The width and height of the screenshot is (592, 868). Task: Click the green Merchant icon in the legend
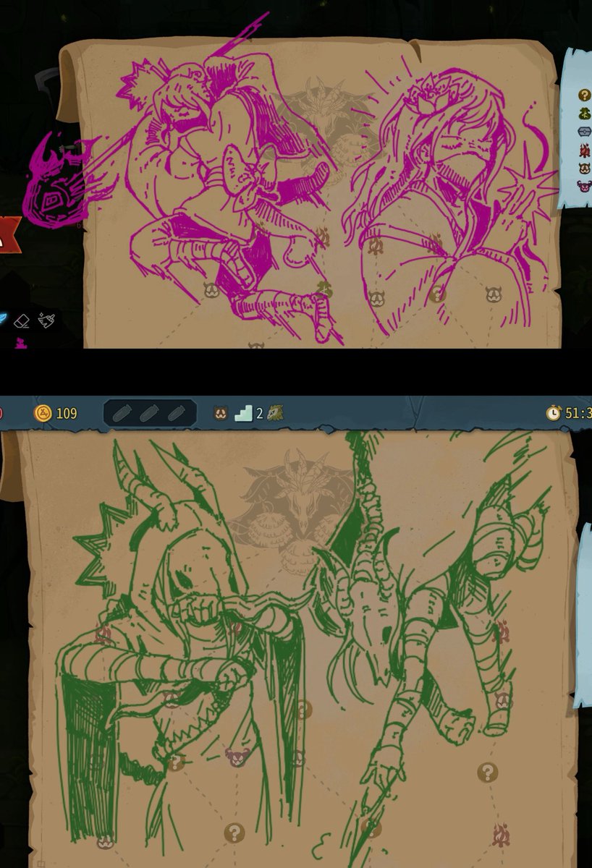point(584,113)
